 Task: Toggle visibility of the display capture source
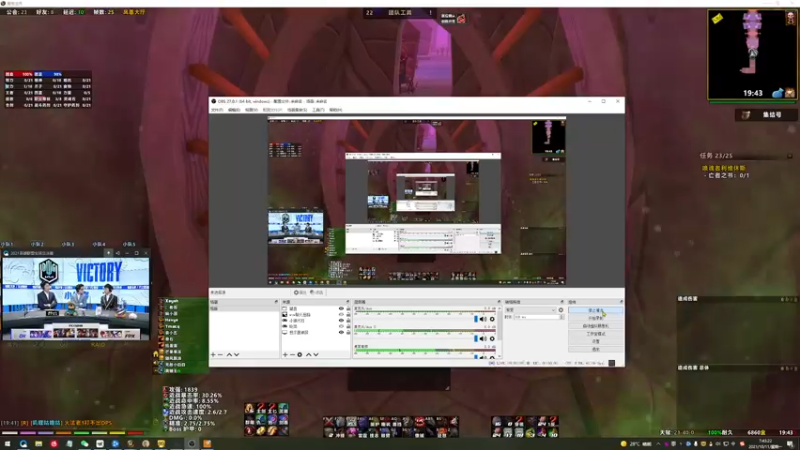click(341, 332)
